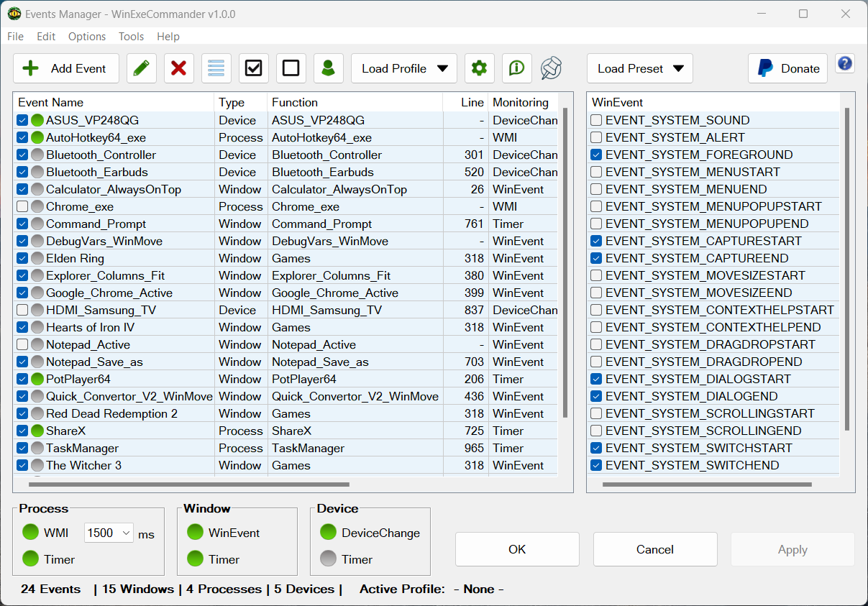Open the Load Preset dropdown
The width and height of the screenshot is (868, 606).
tap(640, 68)
